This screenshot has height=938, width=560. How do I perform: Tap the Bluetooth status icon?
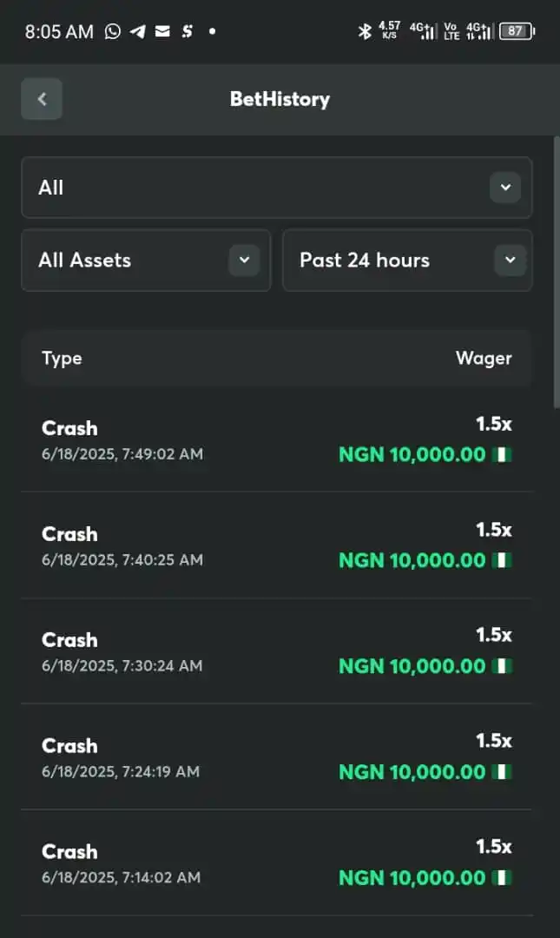365,31
